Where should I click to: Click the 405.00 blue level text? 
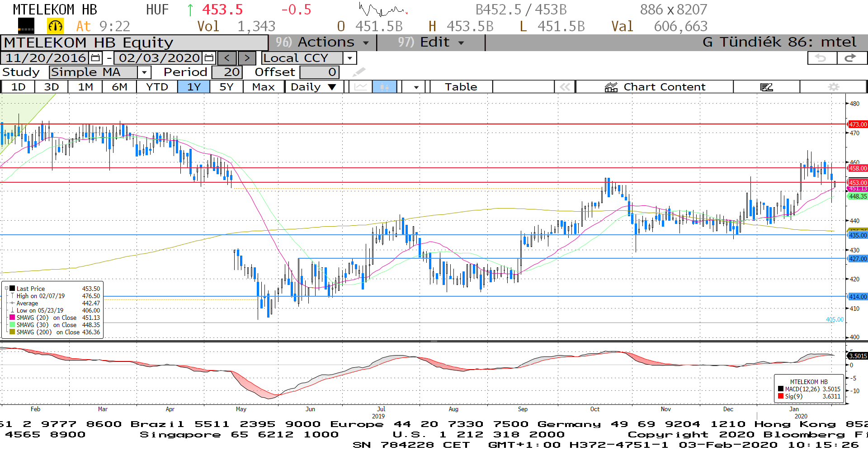pyautogui.click(x=835, y=319)
